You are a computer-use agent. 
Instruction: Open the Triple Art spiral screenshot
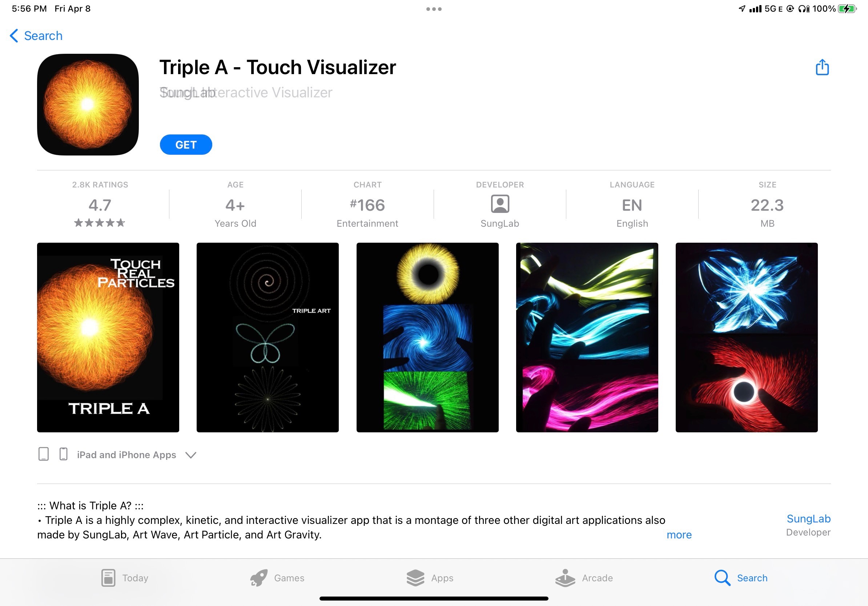click(268, 338)
